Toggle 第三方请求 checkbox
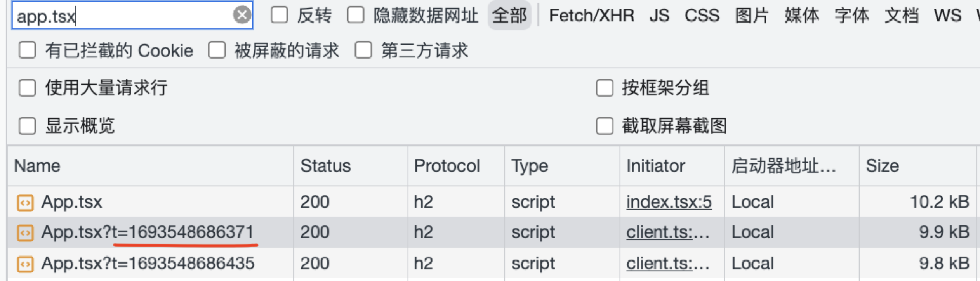 click(363, 50)
